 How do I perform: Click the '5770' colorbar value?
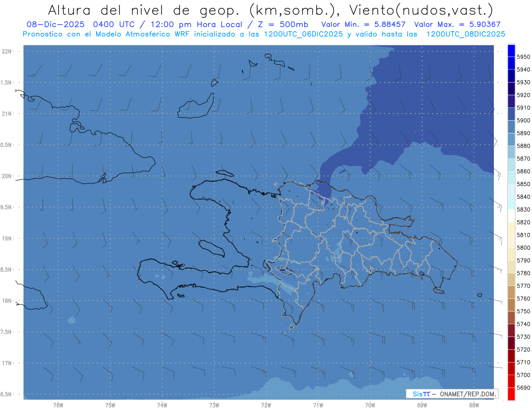coord(523,286)
